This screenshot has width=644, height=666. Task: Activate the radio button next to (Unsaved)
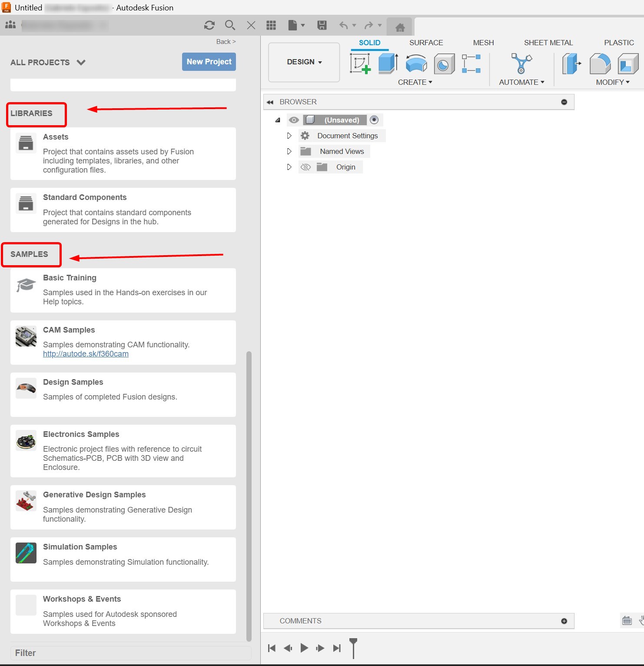click(x=374, y=120)
